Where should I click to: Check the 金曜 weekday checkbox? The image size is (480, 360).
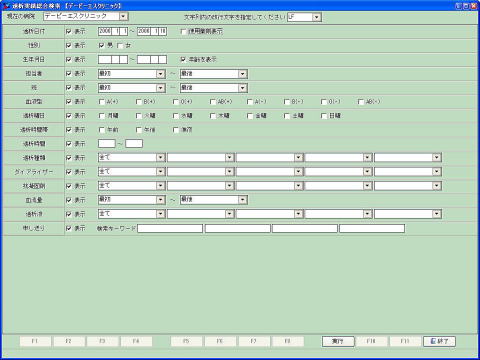click(250, 116)
